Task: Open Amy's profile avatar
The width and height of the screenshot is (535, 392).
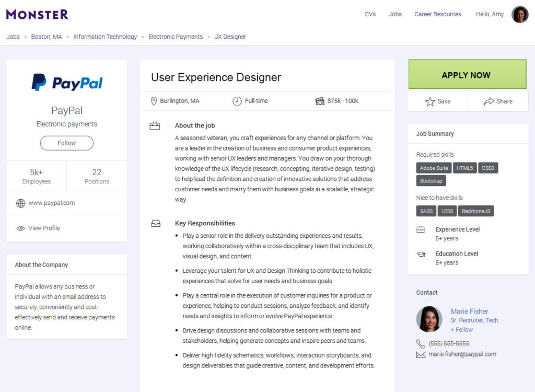Action: 520,14
